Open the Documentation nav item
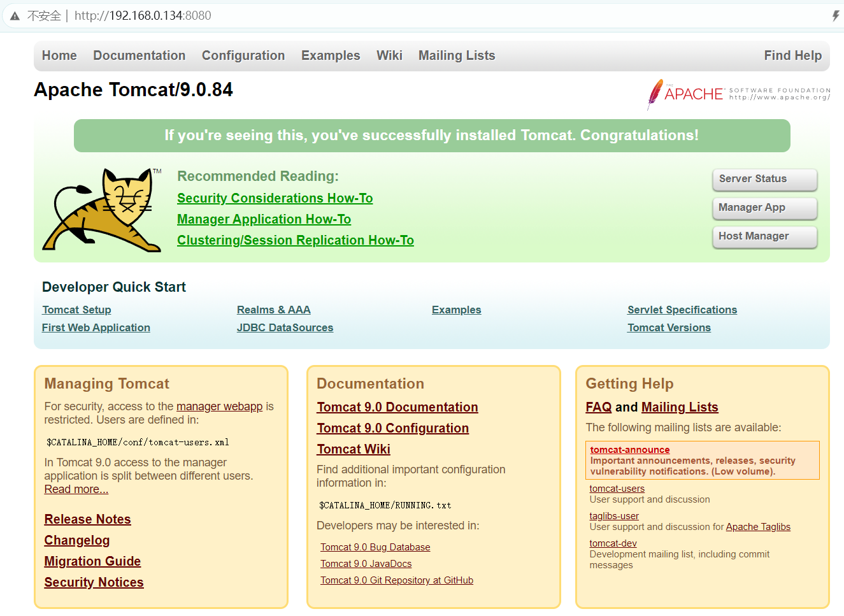The height and width of the screenshot is (616, 844). click(x=139, y=55)
